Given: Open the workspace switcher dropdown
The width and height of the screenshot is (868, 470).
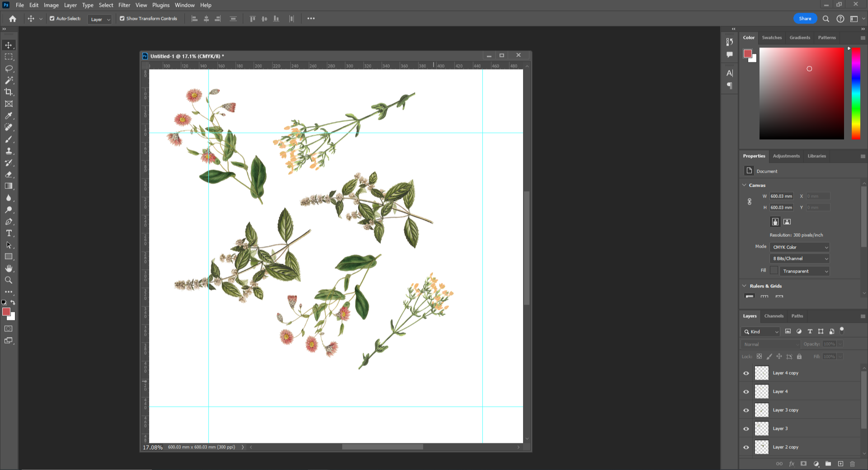Looking at the screenshot, I should pyautogui.click(x=857, y=19).
